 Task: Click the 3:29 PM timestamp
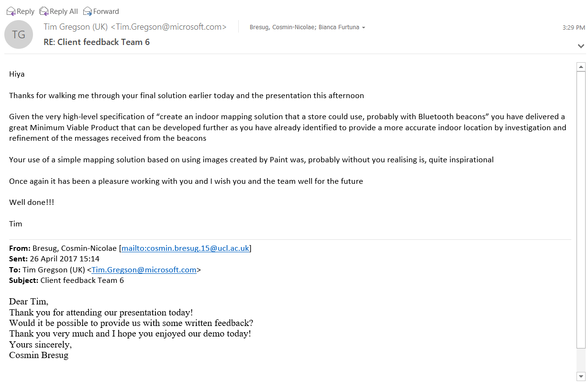(x=574, y=28)
